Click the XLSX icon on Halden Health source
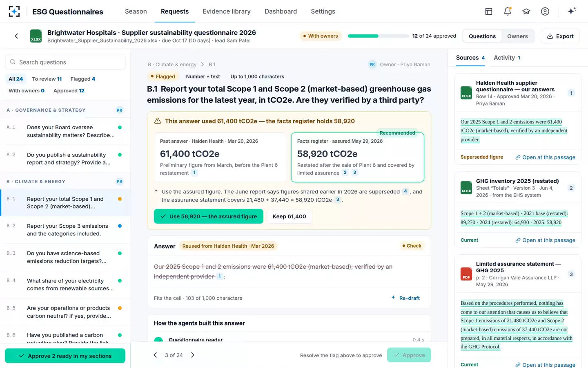Screen dimensions: 588x368 pyautogui.click(x=466, y=93)
